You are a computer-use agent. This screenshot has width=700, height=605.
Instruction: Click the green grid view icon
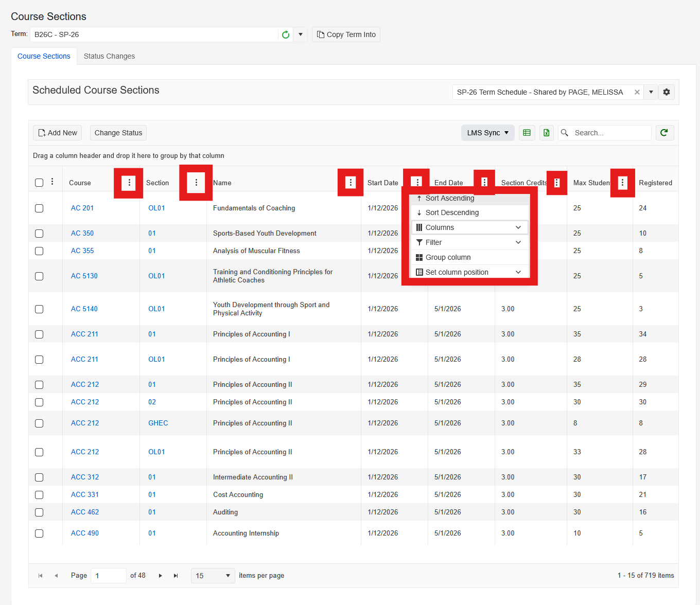point(527,133)
